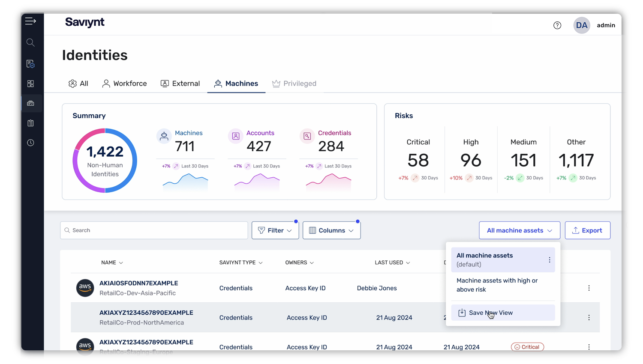This screenshot has width=643, height=364.
Task: Click the Other risk trend arrow icon
Action: pyautogui.click(x=573, y=178)
